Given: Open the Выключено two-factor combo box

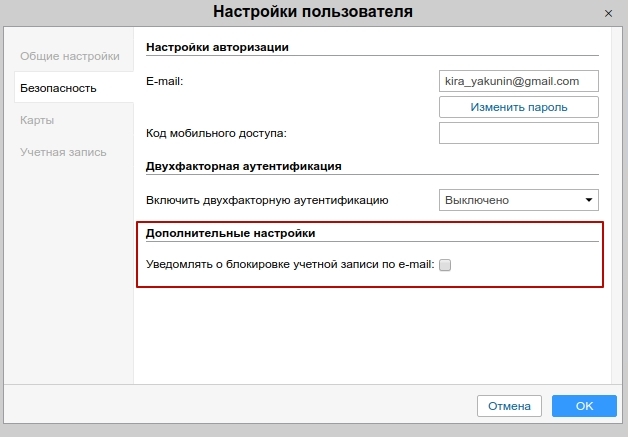Looking at the screenshot, I should pyautogui.click(x=510, y=200).
